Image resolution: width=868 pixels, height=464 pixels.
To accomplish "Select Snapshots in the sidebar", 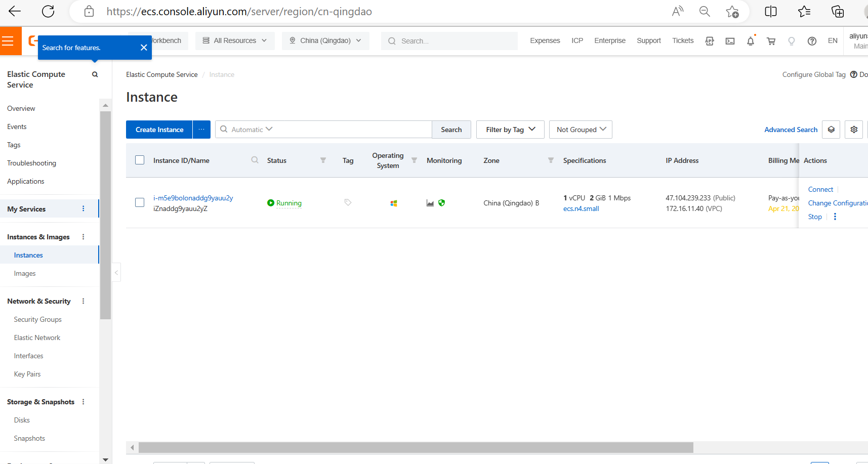I will pyautogui.click(x=29, y=438).
